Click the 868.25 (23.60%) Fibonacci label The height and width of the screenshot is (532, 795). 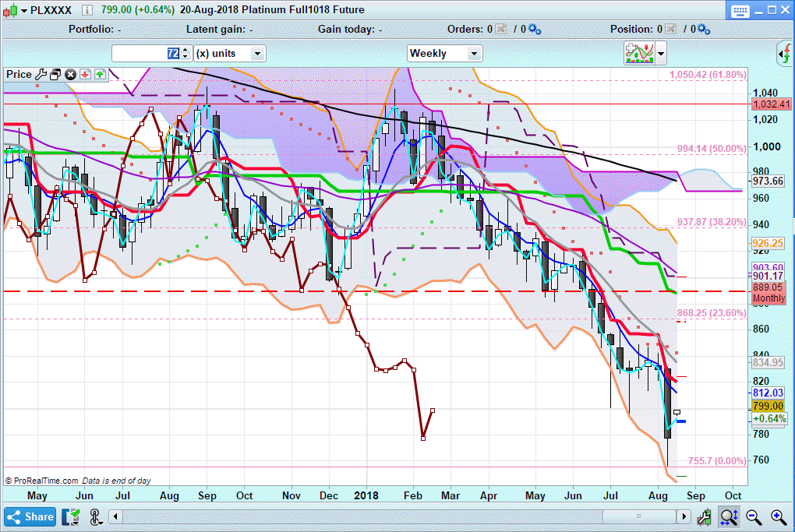pyautogui.click(x=712, y=313)
